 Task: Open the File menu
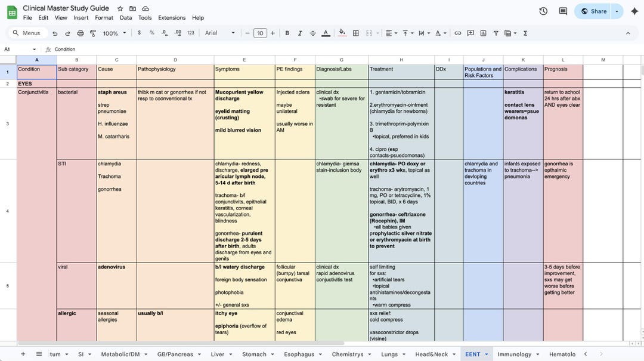pos(27,18)
